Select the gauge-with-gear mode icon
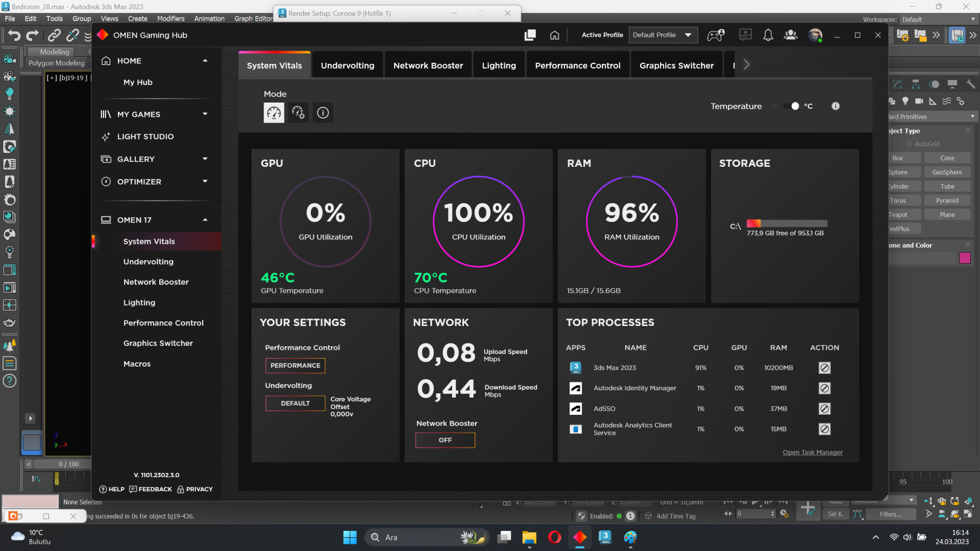The height and width of the screenshot is (551, 980). 298,113
